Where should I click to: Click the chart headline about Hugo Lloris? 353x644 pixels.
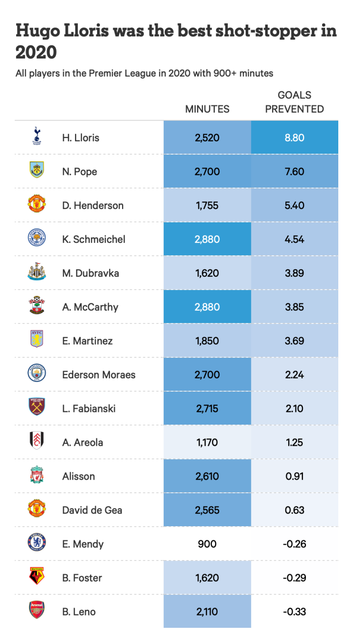click(x=176, y=41)
